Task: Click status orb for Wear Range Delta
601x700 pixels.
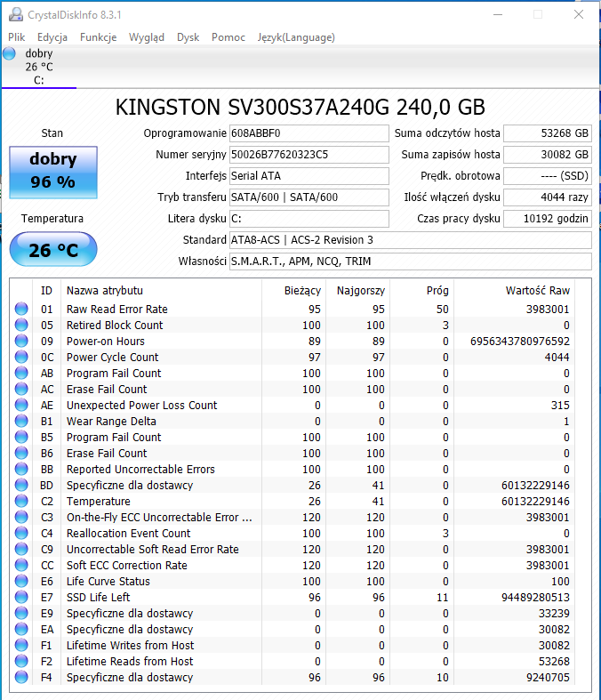Action: (x=21, y=421)
